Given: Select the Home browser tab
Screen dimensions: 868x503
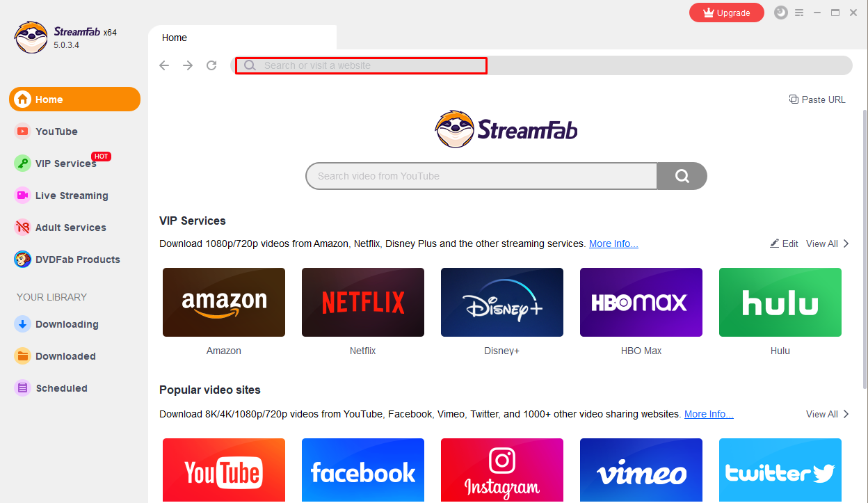Looking at the screenshot, I should pyautogui.click(x=243, y=38).
